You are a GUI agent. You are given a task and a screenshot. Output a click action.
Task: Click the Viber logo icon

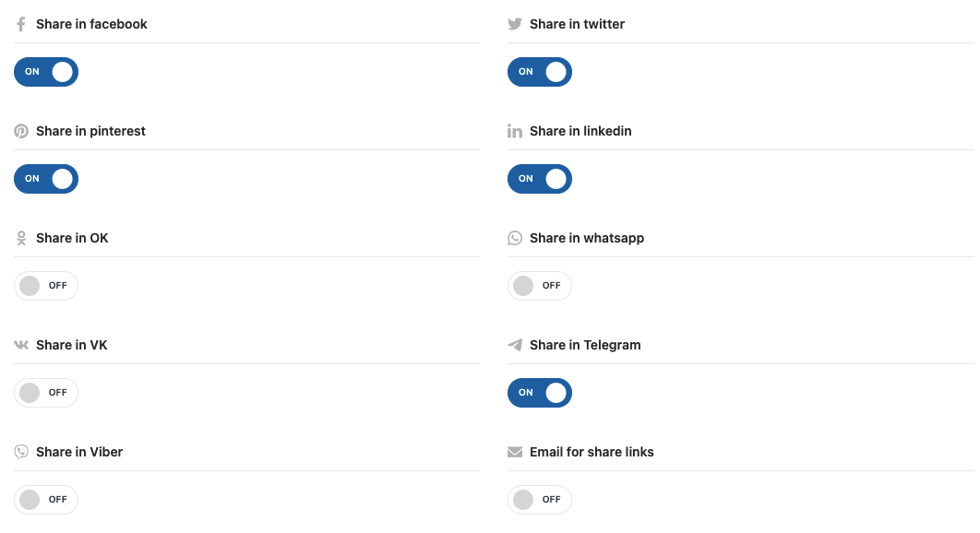pyautogui.click(x=21, y=452)
